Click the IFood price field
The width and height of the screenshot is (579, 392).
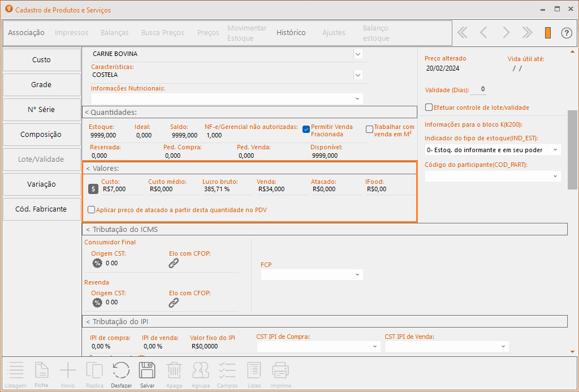[x=390, y=189]
